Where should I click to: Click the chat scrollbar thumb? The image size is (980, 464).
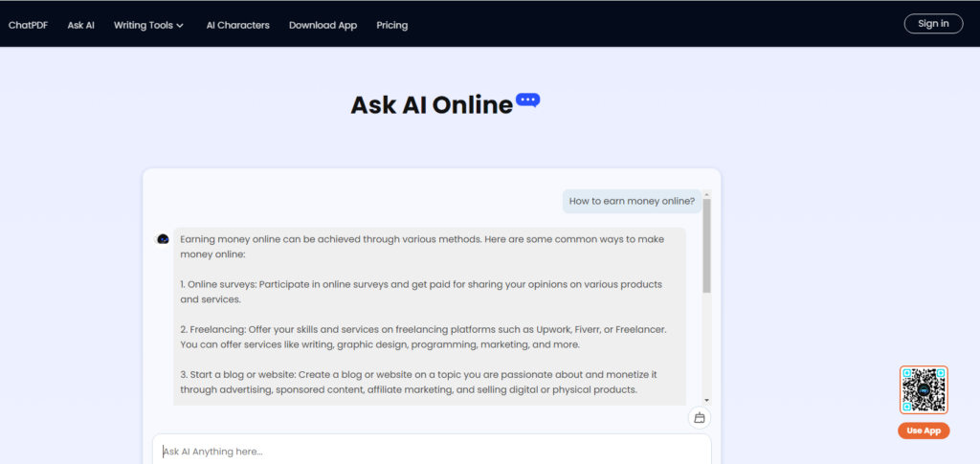(x=706, y=246)
